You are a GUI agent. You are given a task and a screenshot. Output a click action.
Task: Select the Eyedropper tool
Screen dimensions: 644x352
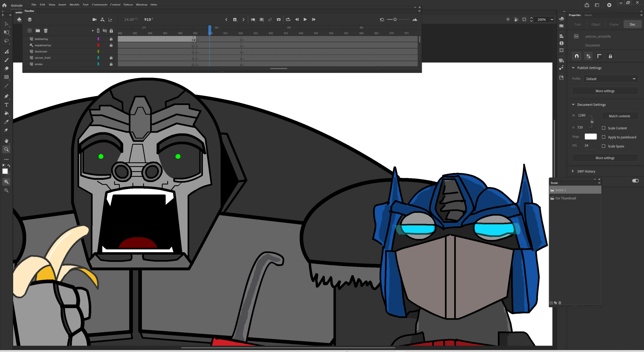coord(7,122)
